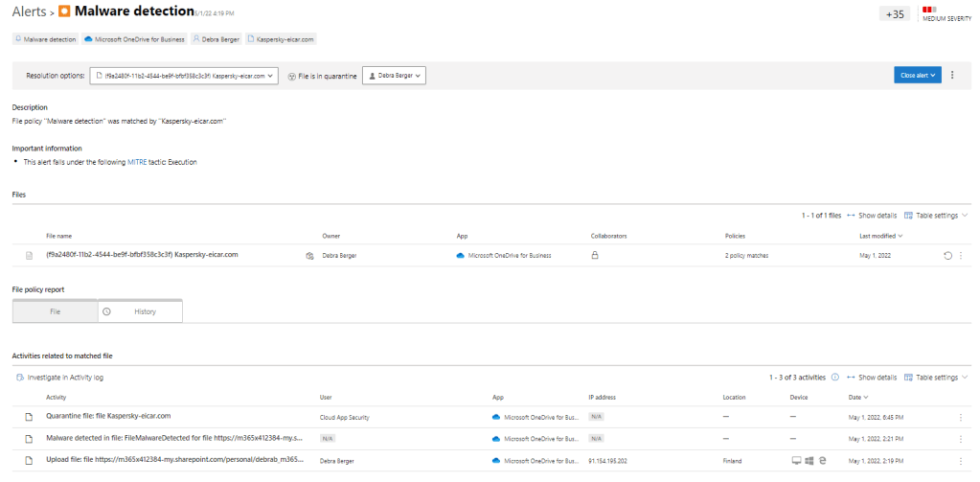The height and width of the screenshot is (482, 980).
Task: Click the desktop device icon in Upload row
Action: pos(796,461)
